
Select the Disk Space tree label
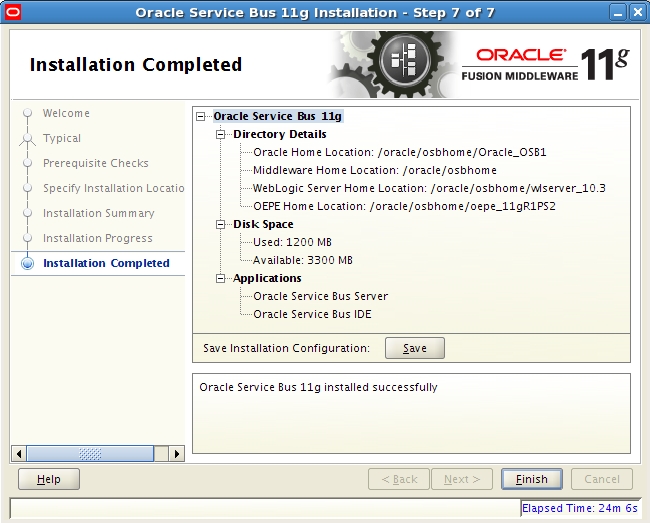263,224
